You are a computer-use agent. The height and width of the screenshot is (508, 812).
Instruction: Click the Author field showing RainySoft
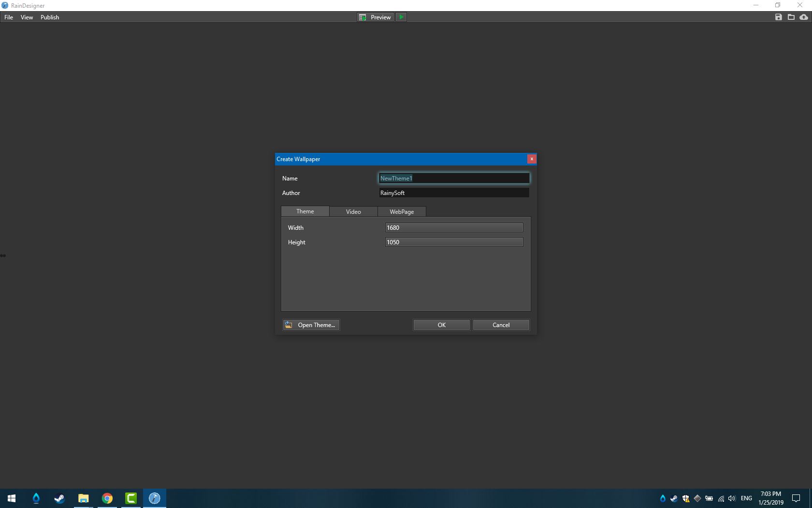pyautogui.click(x=453, y=193)
